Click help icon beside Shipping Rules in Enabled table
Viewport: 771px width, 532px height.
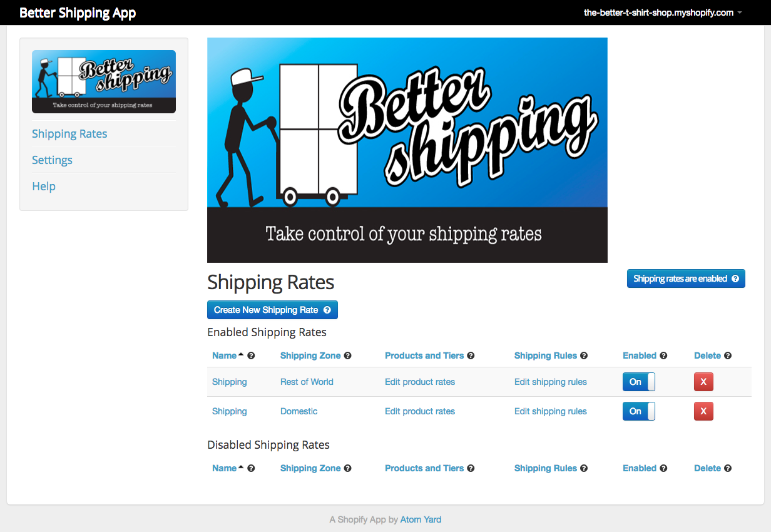tap(584, 356)
